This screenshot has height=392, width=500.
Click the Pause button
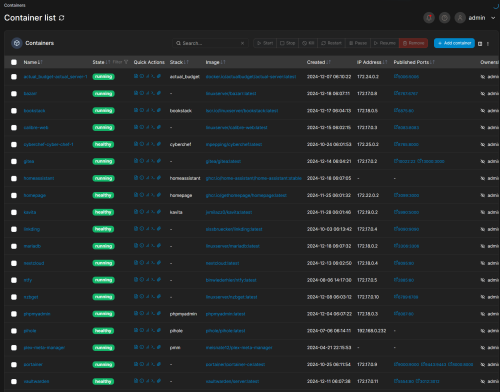point(358,43)
